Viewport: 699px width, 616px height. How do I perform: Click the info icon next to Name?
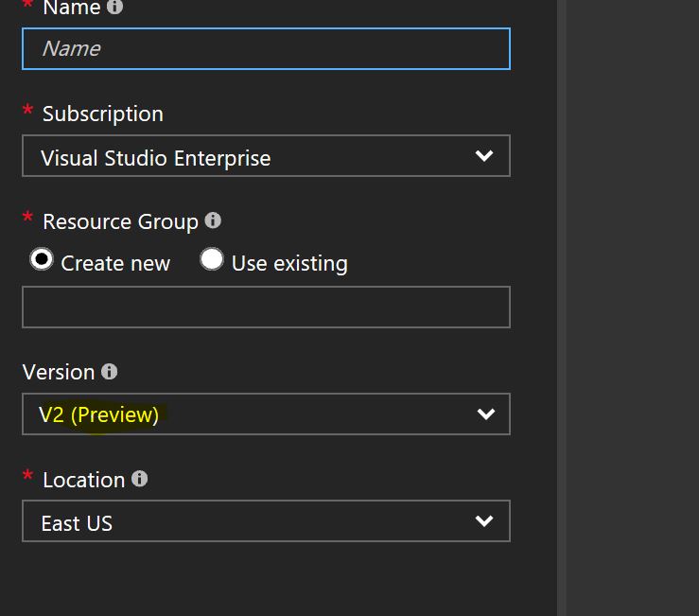[114, 7]
